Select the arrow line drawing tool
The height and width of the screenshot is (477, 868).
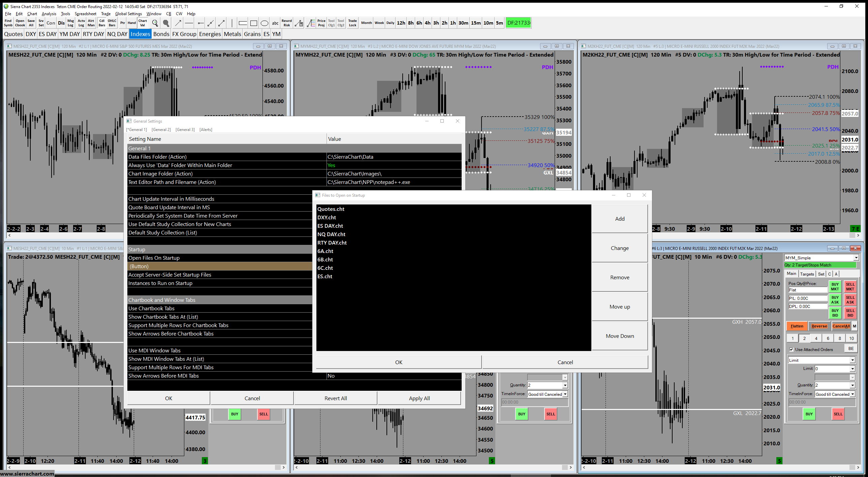[178, 23]
